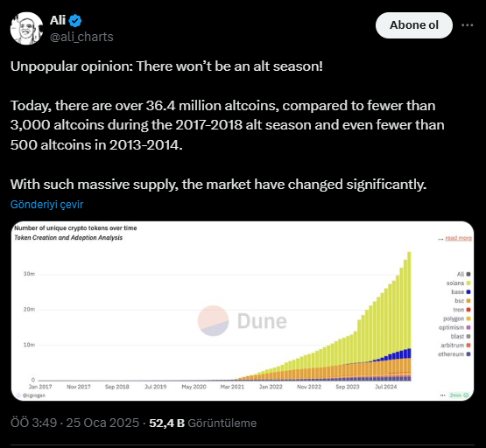Open the read more link on the chart
The width and height of the screenshot is (486, 448).
tap(458, 238)
